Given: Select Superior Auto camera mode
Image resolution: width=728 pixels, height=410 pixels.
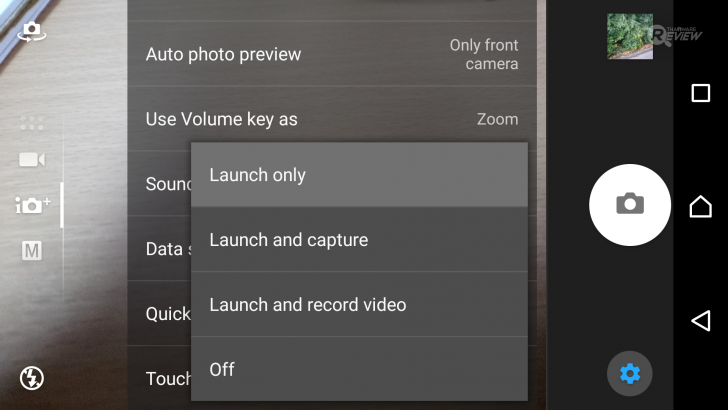Looking at the screenshot, I should (32, 205).
